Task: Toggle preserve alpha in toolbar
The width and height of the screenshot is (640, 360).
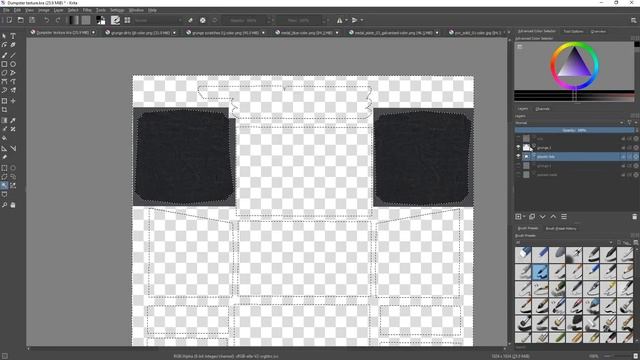Action: [203, 20]
